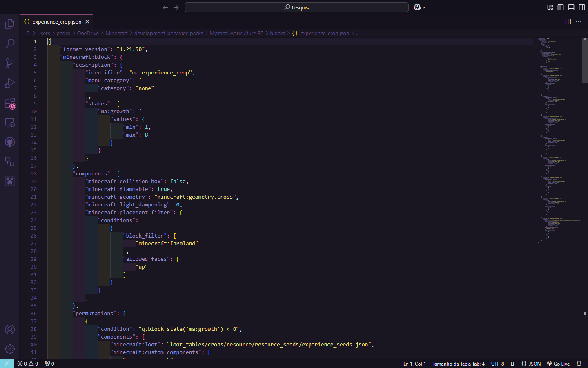This screenshot has width=588, height=368.
Task: Click the Minecraft creeper icon in activity bar
Action: 10,181
